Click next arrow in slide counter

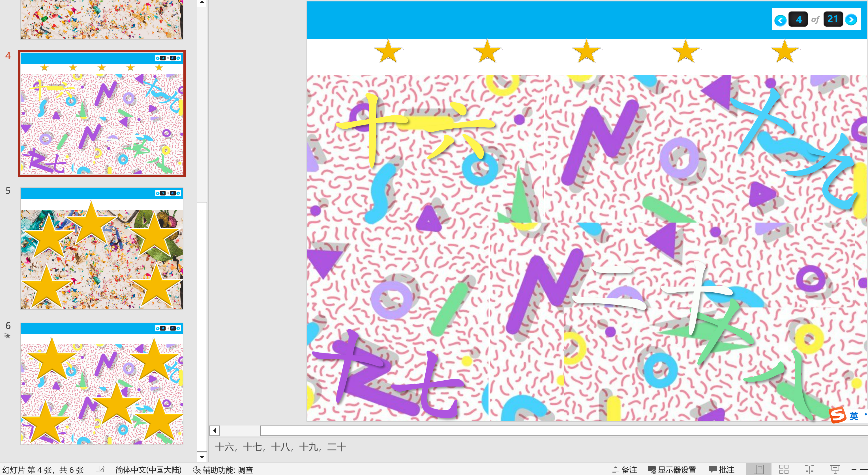coord(851,20)
